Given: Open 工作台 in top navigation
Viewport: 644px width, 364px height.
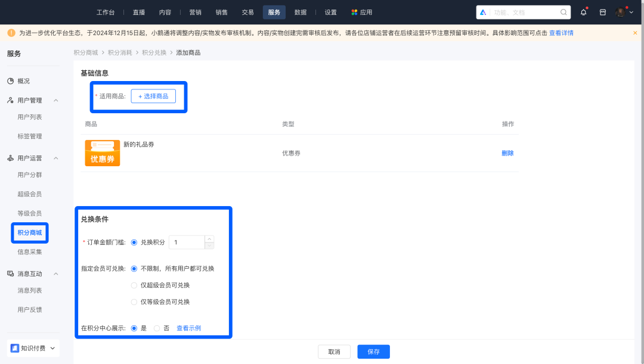Looking at the screenshot, I should 106,13.
